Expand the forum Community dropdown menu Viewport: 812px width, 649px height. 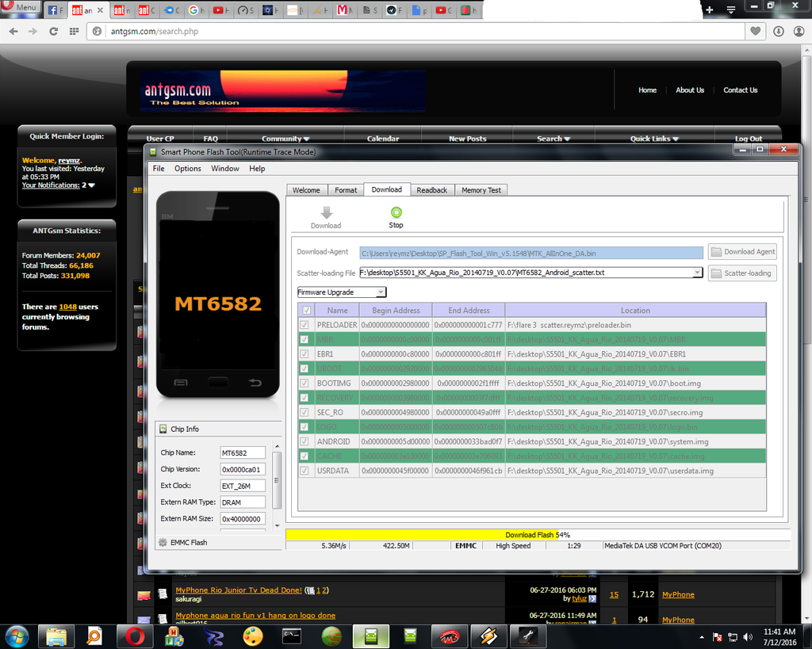285,139
